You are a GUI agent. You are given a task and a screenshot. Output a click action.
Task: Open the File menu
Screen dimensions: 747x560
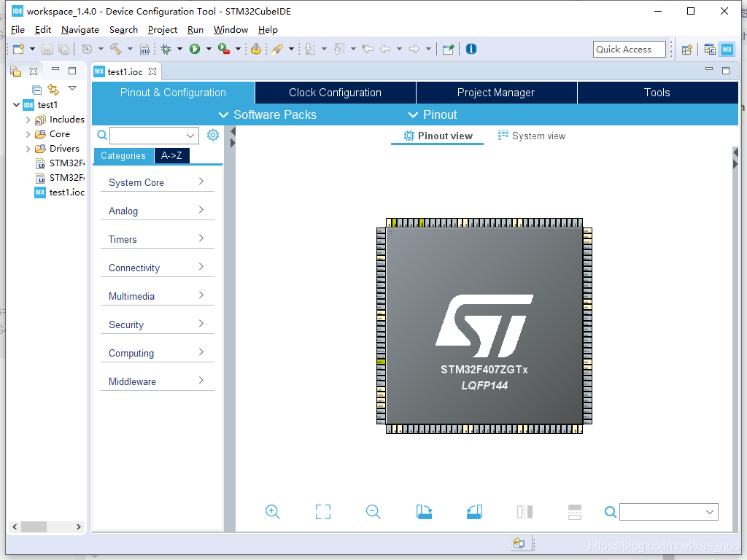click(x=18, y=29)
